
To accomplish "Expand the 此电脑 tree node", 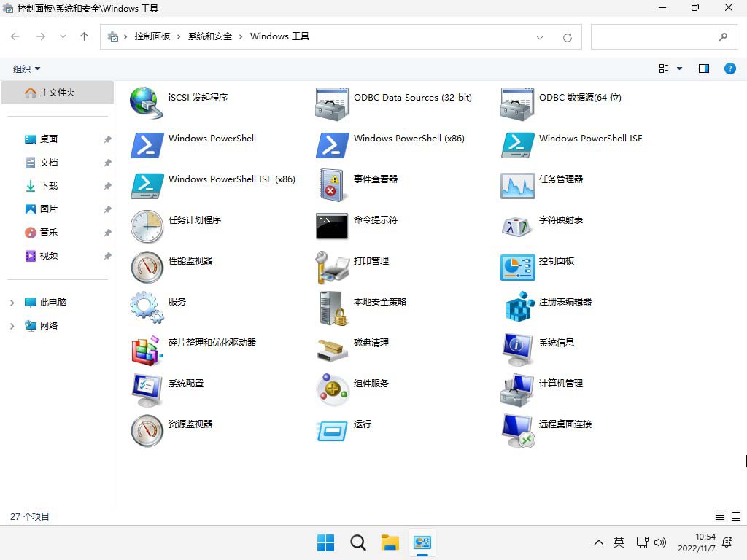I will click(12, 303).
